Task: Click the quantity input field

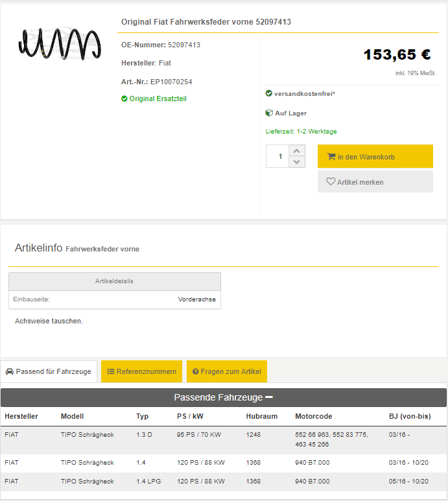Action: [x=277, y=157]
